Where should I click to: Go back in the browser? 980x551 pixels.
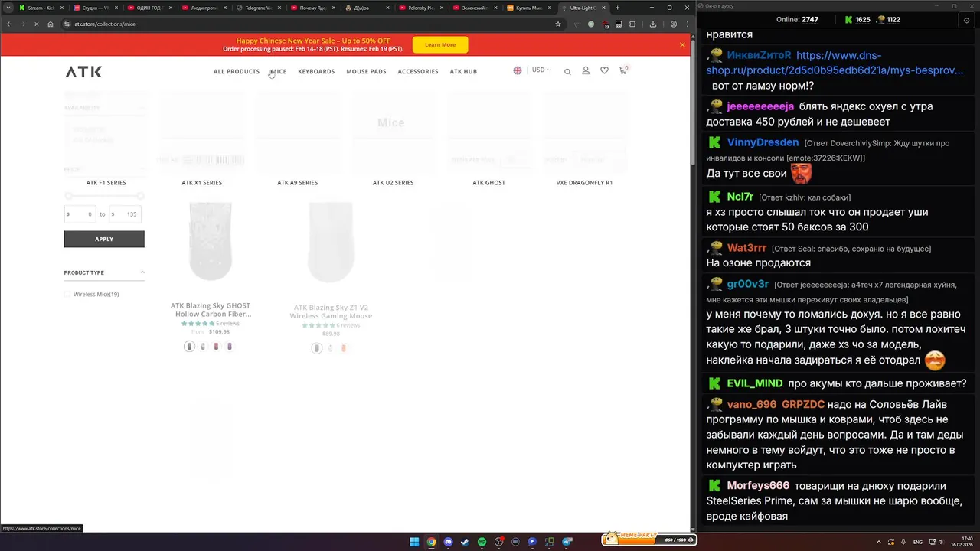(9, 24)
